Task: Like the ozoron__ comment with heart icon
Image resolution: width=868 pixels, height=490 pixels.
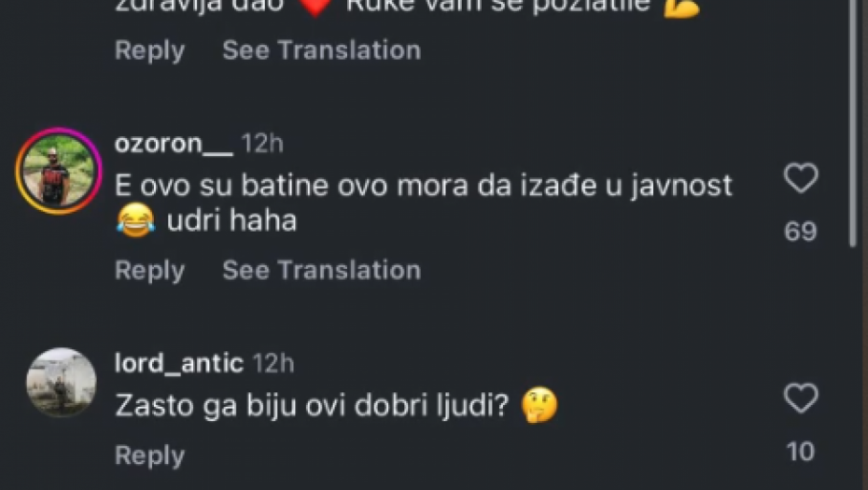Action: coord(801,178)
